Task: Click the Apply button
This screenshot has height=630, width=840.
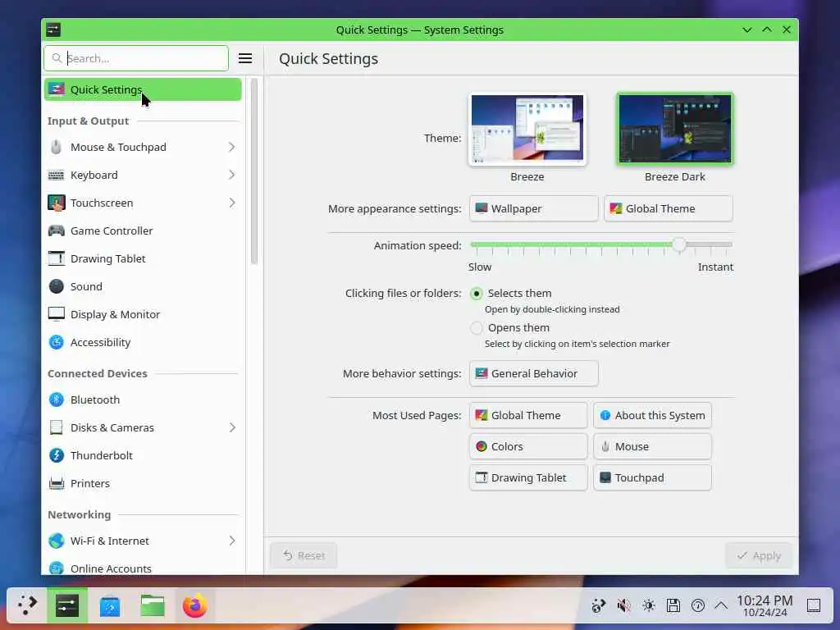Action: [759, 555]
